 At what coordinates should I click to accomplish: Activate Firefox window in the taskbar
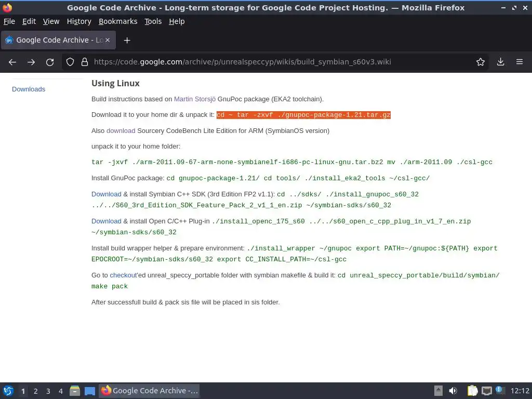[x=149, y=391]
